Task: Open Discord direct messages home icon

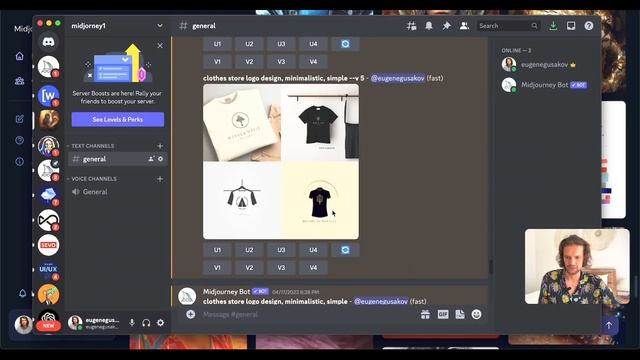Action: pos(48,42)
